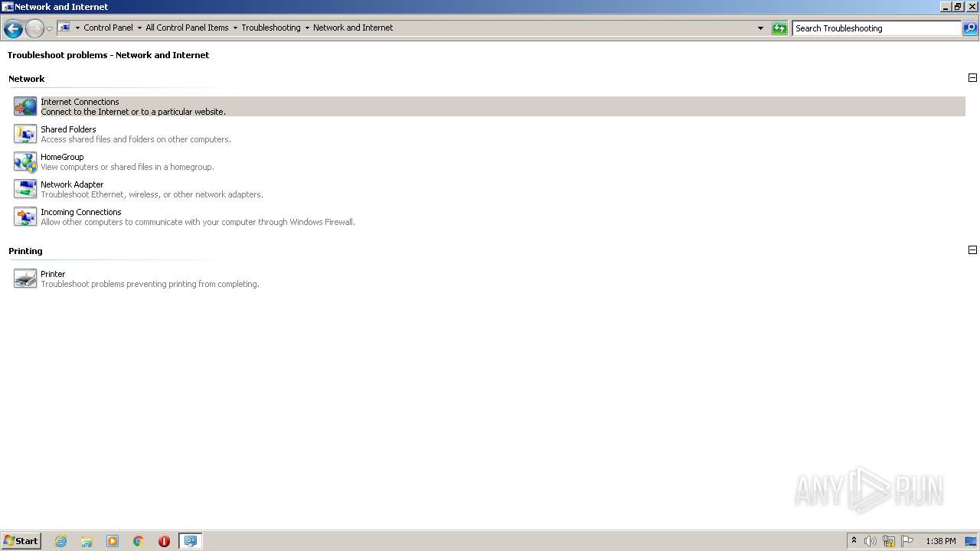Click All Control Panel Items breadcrumb
Viewport: 980px width, 551px height.
pyautogui.click(x=187, y=28)
